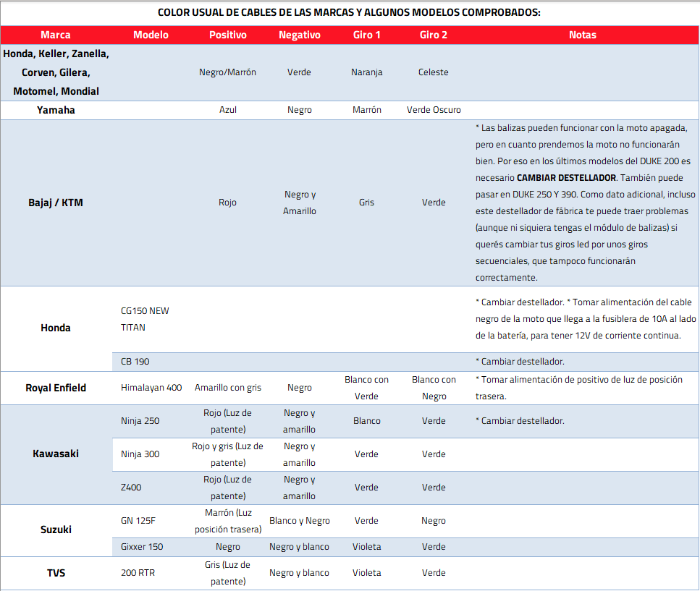Select the table title about color usual de cables

(349, 12)
